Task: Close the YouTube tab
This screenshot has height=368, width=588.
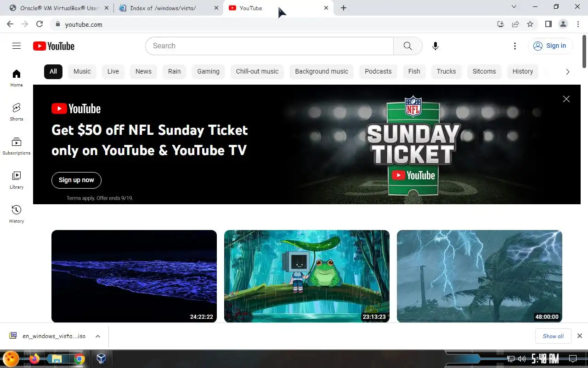Action: 326,8
